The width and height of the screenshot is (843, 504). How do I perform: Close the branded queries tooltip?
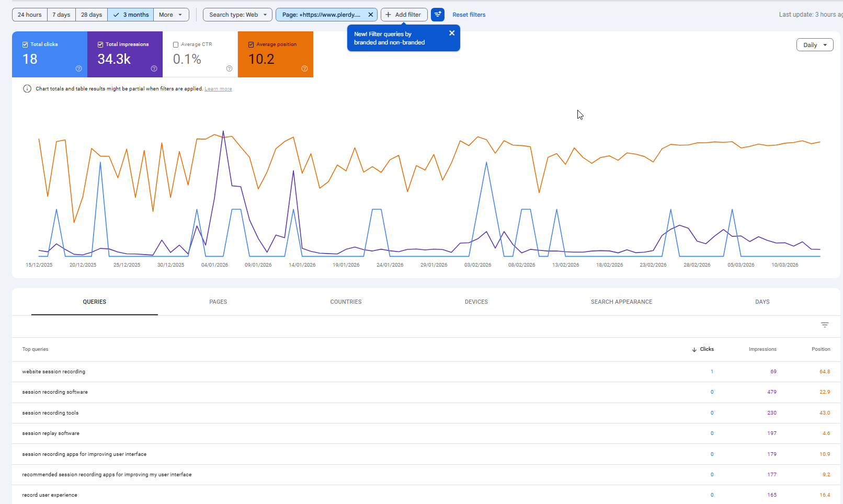pyautogui.click(x=452, y=33)
